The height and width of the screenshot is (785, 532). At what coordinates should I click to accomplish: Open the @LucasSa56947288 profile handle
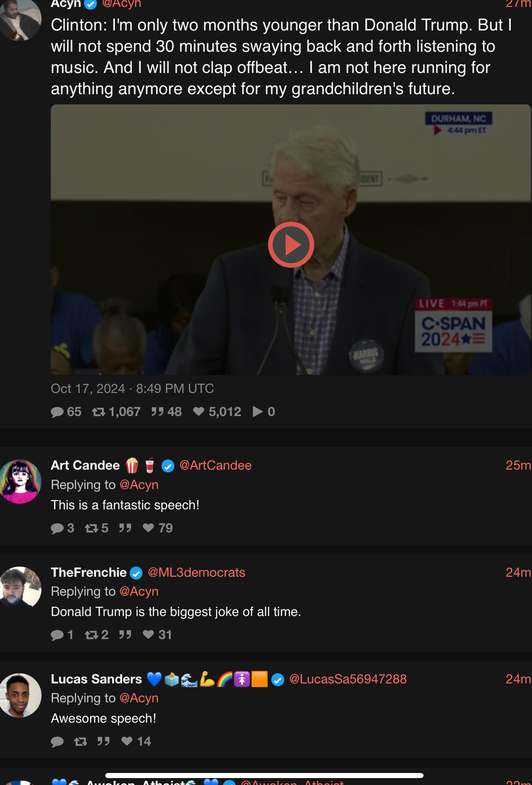coord(348,679)
